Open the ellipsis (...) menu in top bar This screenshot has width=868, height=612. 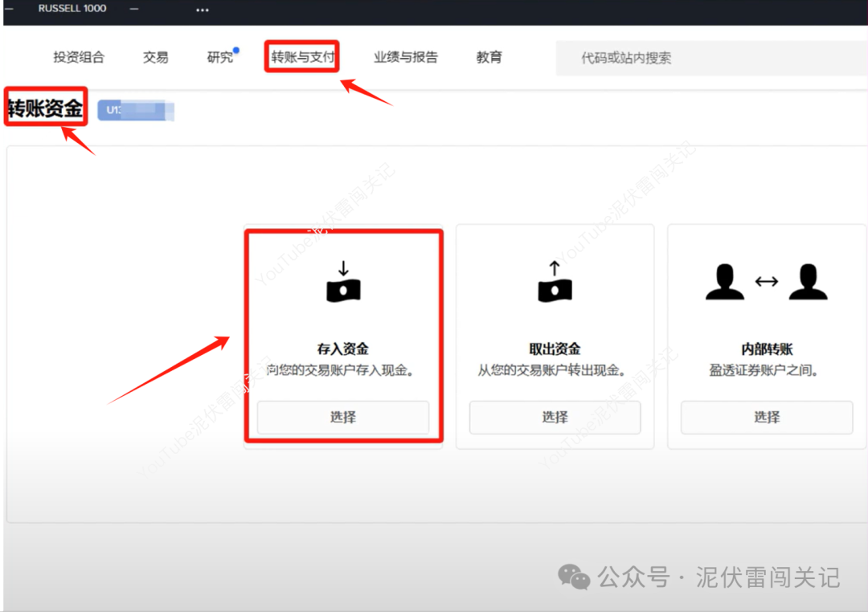coord(201,10)
